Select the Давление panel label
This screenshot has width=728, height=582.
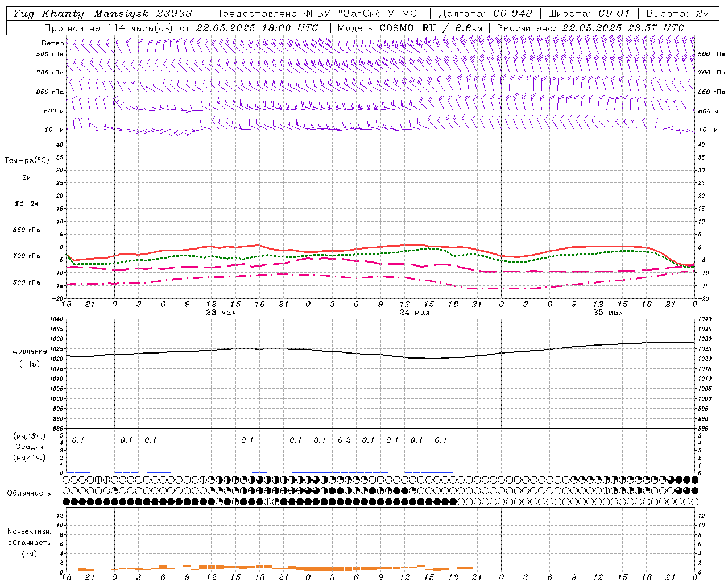pyautogui.click(x=30, y=351)
